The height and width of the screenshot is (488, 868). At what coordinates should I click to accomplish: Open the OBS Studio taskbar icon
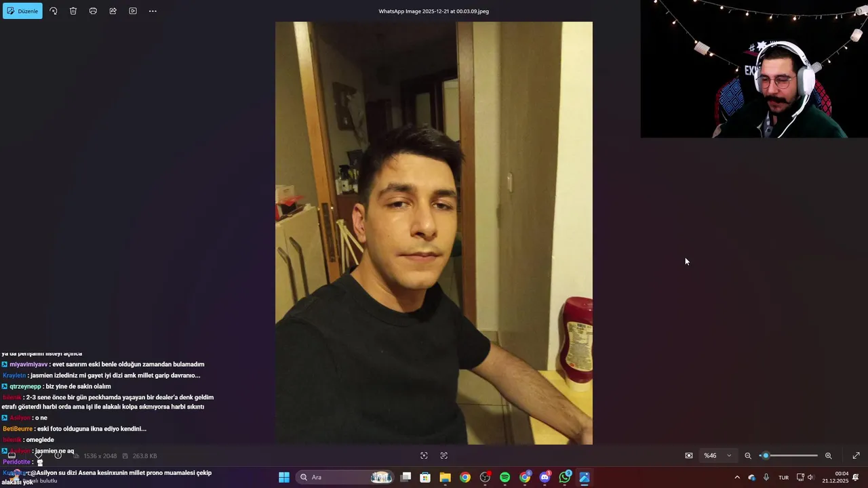tap(485, 477)
